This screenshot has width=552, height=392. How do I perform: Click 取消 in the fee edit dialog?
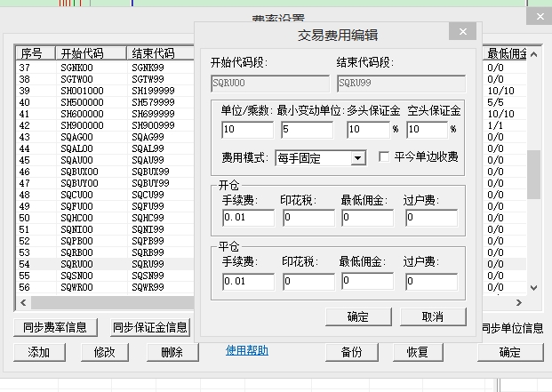432,316
